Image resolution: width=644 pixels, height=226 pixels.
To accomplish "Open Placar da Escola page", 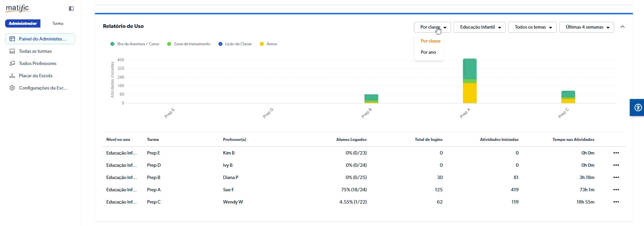I will [x=36, y=76].
